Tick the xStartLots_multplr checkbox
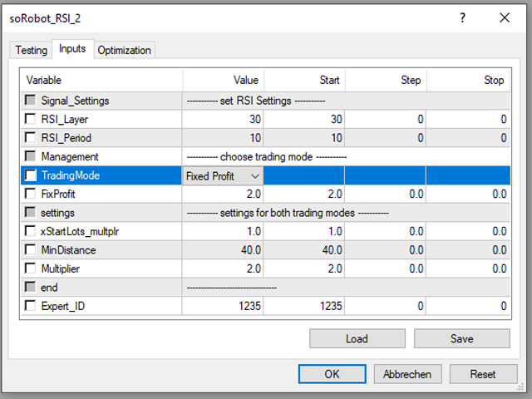 30,231
